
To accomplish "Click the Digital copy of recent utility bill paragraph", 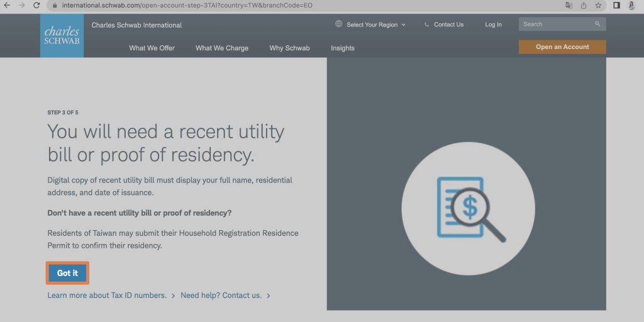I will (170, 186).
